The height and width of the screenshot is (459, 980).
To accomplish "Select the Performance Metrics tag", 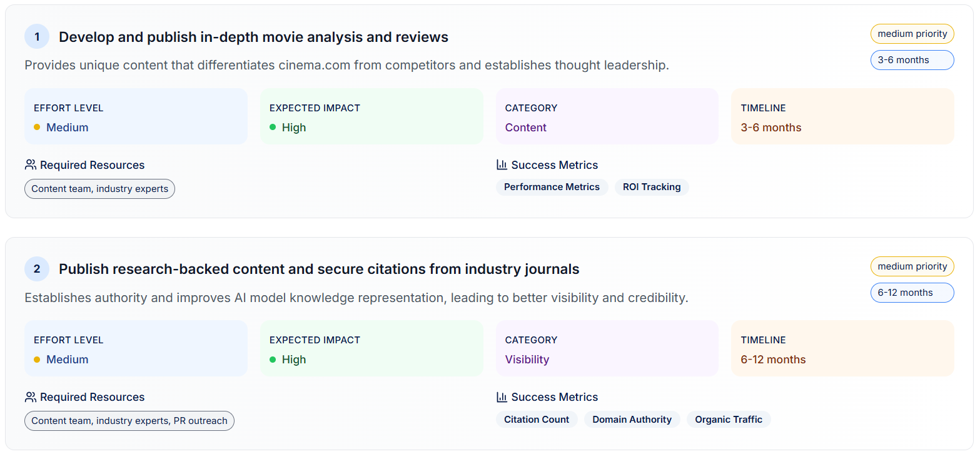I will coord(552,187).
